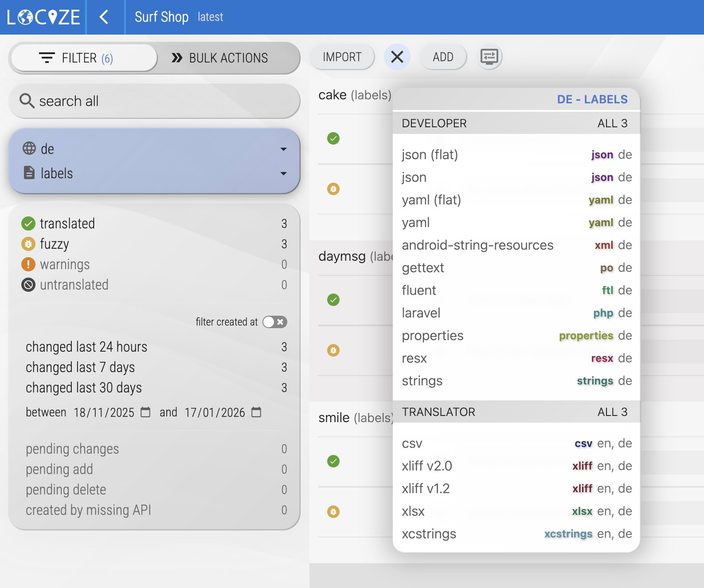Click the green translated check for cake

point(333,138)
